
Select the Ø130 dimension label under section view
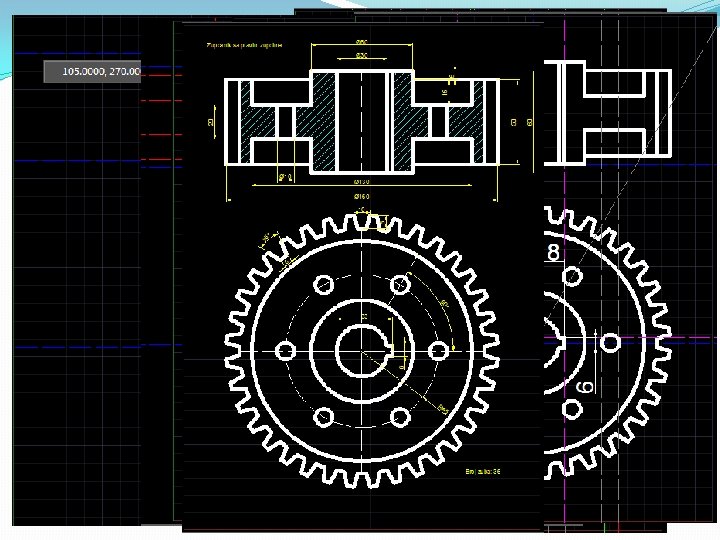[362, 182]
